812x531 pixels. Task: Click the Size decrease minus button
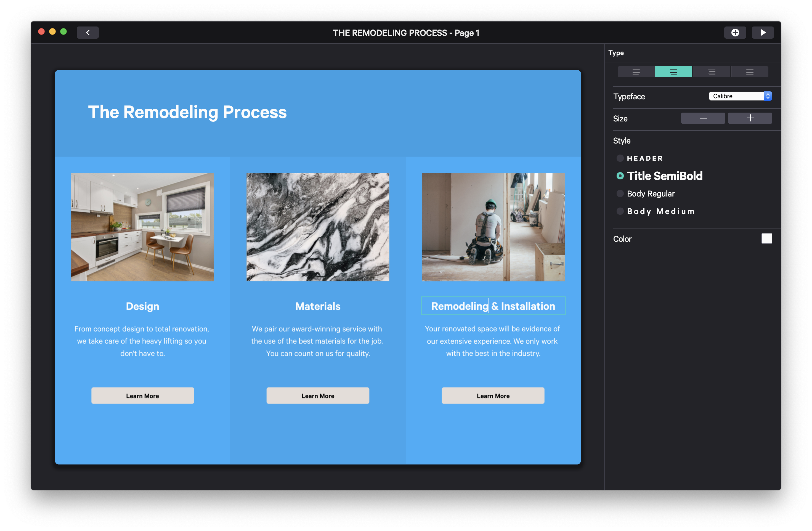703,118
